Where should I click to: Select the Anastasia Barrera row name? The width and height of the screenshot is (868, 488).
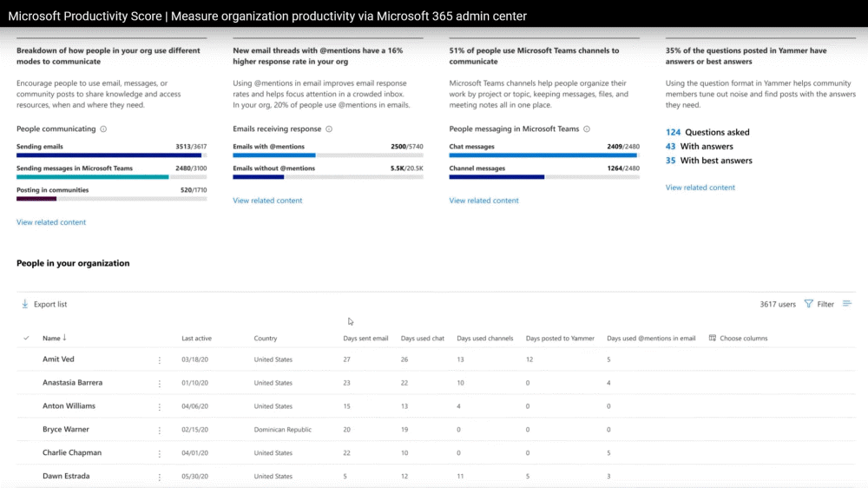72,383
